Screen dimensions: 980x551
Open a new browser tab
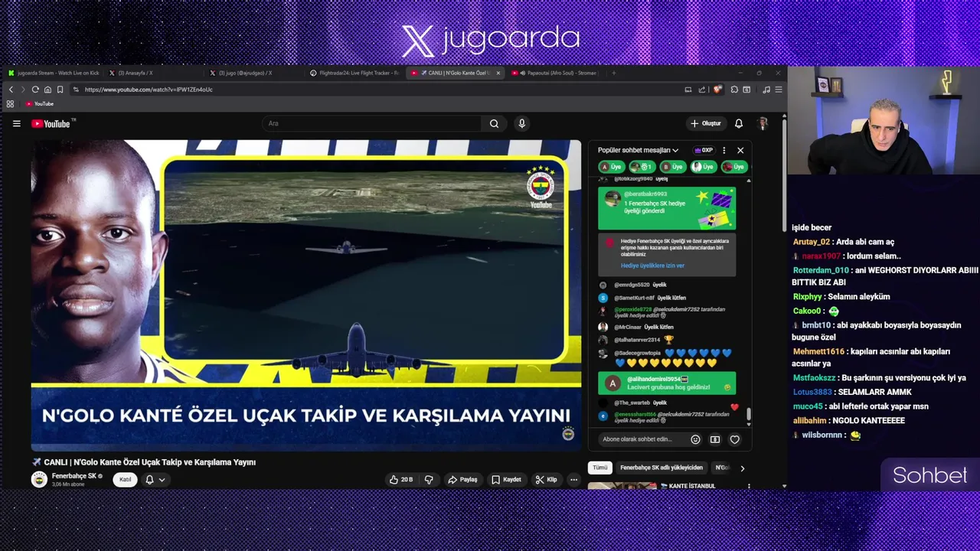[x=613, y=73]
